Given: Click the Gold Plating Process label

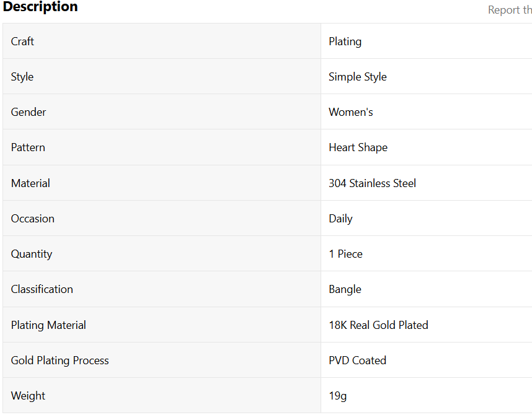Looking at the screenshot, I should [x=60, y=360].
